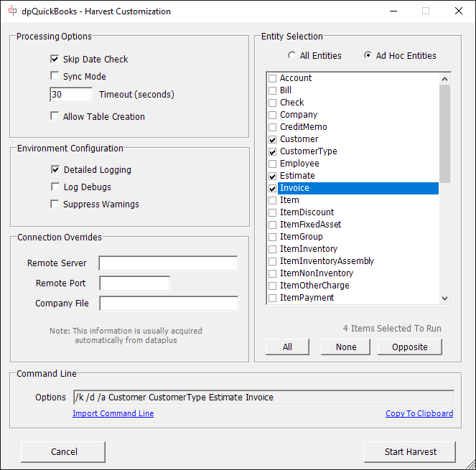Click the Opposite button to invert selection
Viewport: 476px width, 470px height.
410,347
